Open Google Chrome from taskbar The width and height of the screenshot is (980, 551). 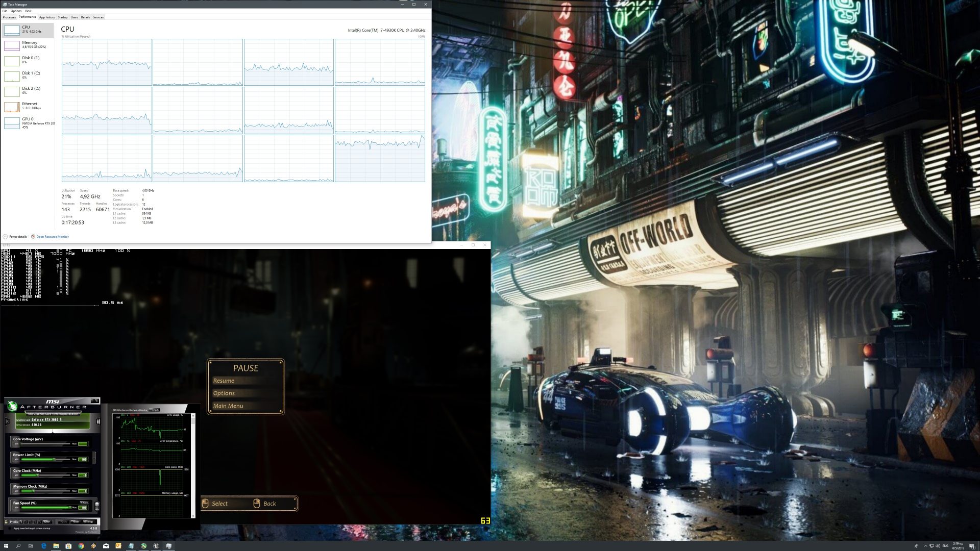(x=81, y=545)
